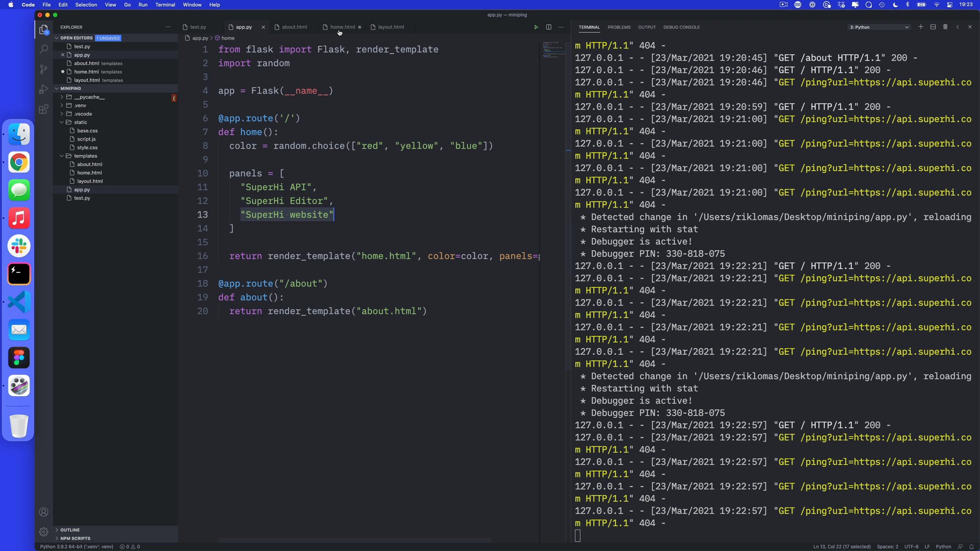Click the Python language mode in status bar
Image resolution: width=980 pixels, height=551 pixels.
[x=943, y=547]
